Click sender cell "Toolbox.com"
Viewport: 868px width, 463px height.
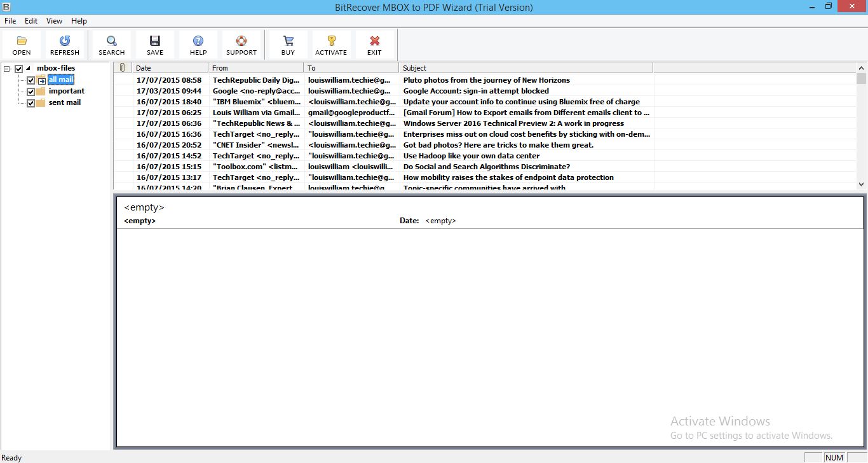coord(256,167)
